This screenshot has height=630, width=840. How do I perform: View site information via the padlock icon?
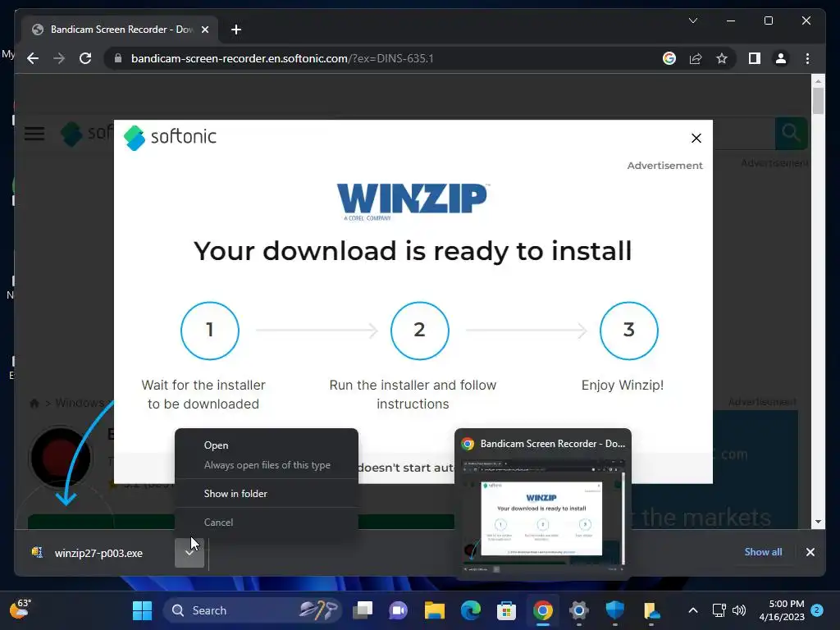click(x=118, y=58)
